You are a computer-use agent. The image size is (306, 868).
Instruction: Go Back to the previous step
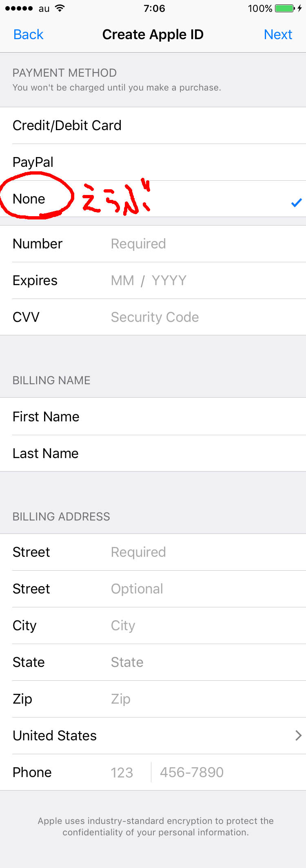click(28, 35)
